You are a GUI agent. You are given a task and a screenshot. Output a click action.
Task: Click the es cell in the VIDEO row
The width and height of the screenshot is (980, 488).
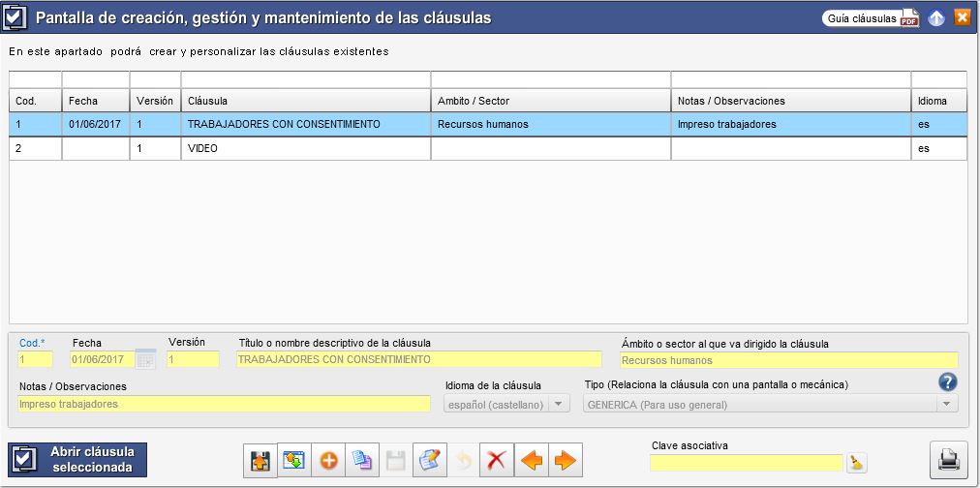tap(939, 149)
